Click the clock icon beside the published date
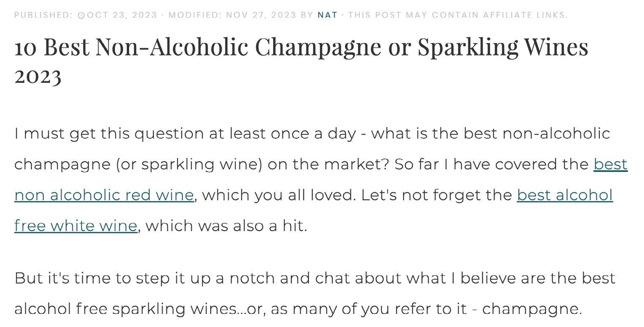Viewport: 644px width, 327px height. (x=81, y=15)
